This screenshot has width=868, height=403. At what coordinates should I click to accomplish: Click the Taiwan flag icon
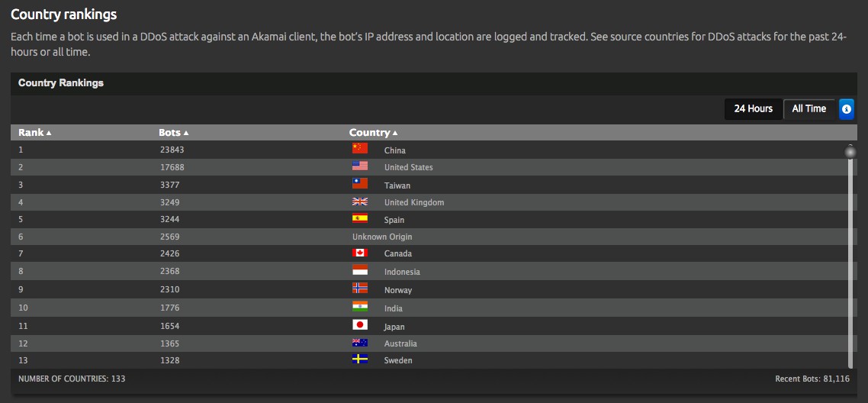pyautogui.click(x=360, y=184)
